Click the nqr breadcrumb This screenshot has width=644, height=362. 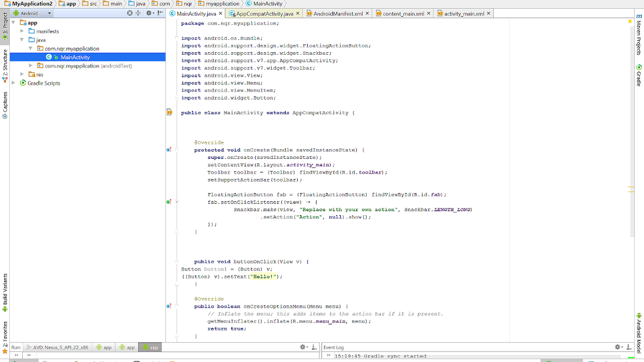[x=184, y=4]
